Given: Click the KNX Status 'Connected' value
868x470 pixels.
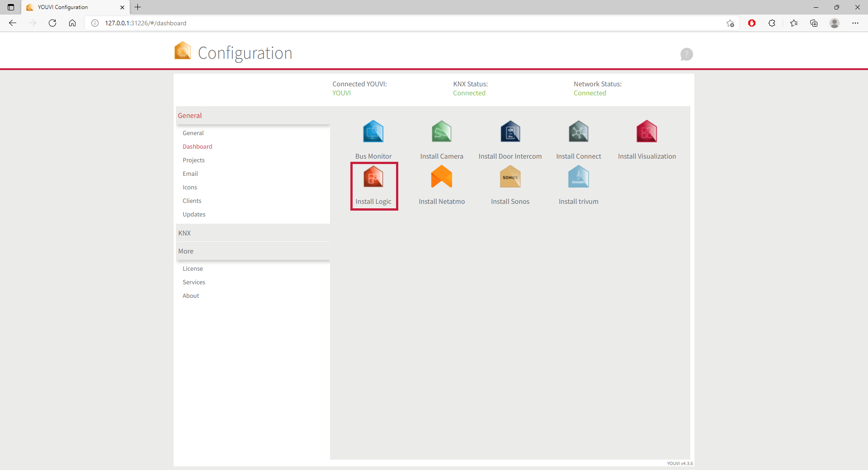Looking at the screenshot, I should pos(469,93).
